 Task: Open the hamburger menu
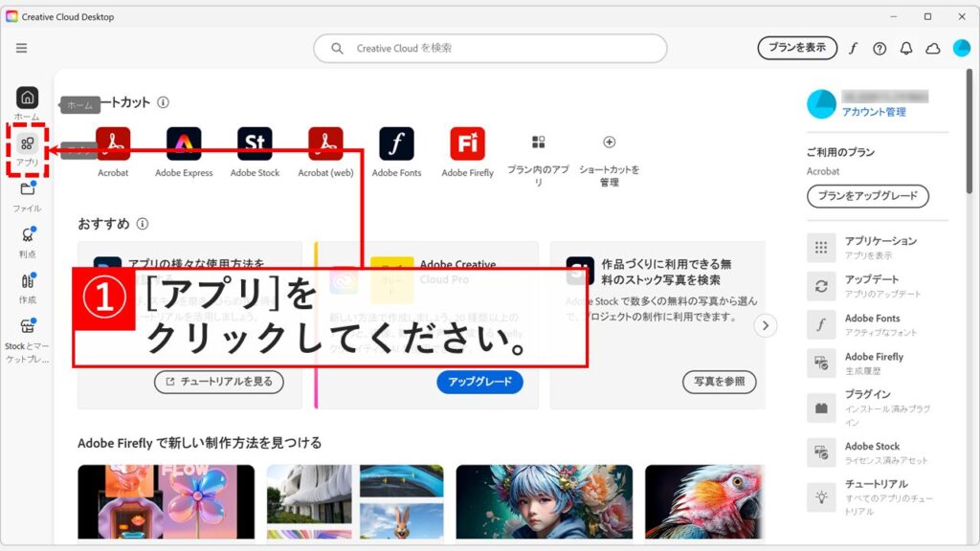pos(21,48)
